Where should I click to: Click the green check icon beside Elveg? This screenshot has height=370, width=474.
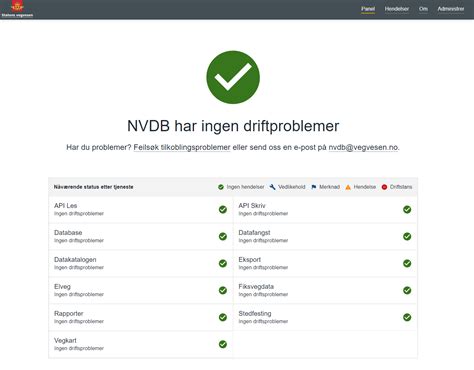point(223,290)
